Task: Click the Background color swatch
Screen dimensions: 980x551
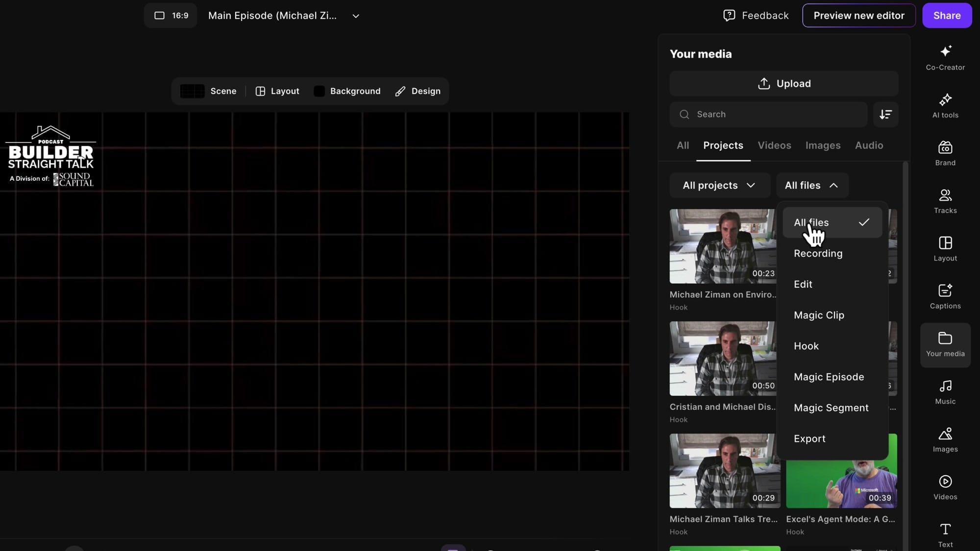Action: (319, 91)
